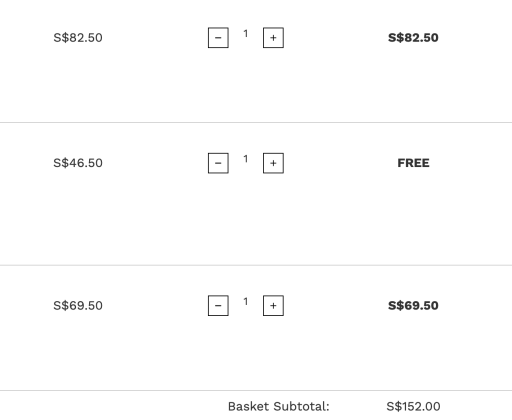Add one more of the S$69.50 item
This screenshot has width=512, height=420.
pyautogui.click(x=273, y=306)
